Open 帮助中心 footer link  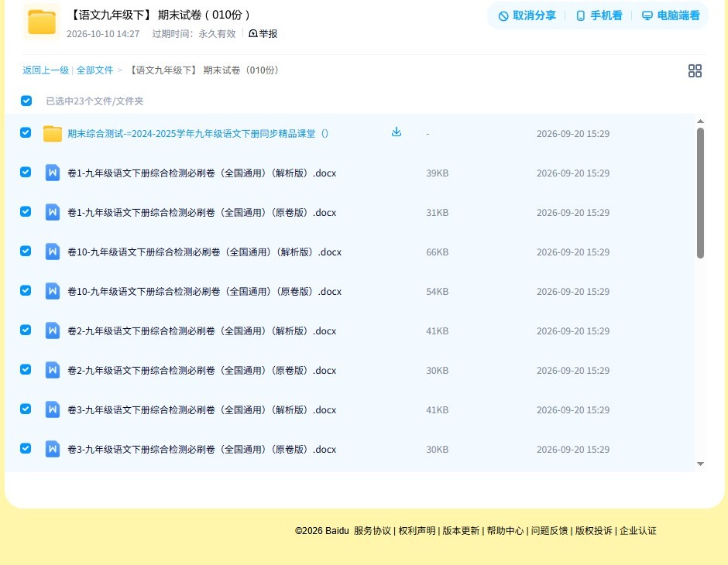pyautogui.click(x=505, y=531)
